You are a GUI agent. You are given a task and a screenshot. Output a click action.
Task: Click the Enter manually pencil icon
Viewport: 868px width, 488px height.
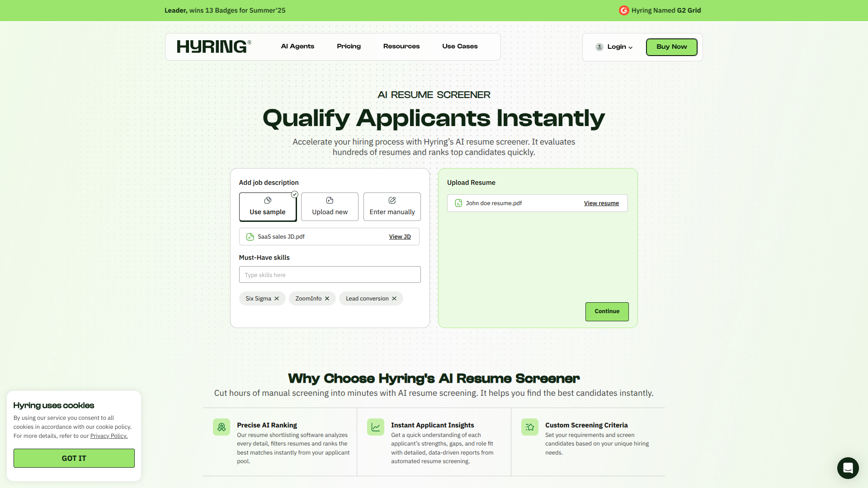[392, 200]
